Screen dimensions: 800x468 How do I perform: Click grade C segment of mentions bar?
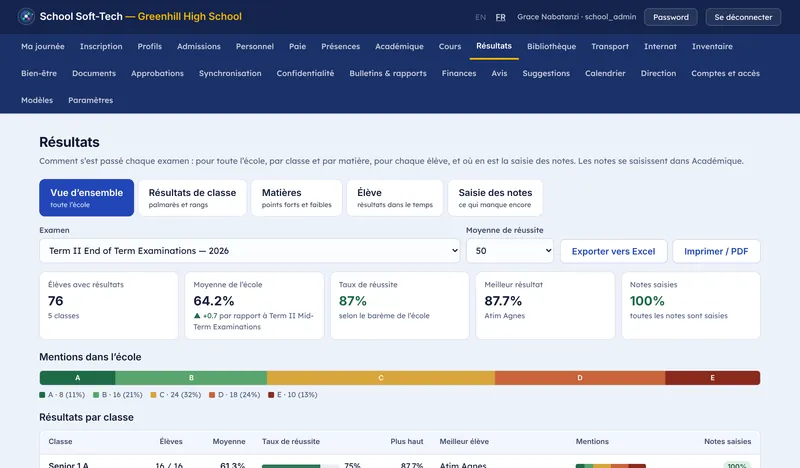pyautogui.click(x=381, y=378)
